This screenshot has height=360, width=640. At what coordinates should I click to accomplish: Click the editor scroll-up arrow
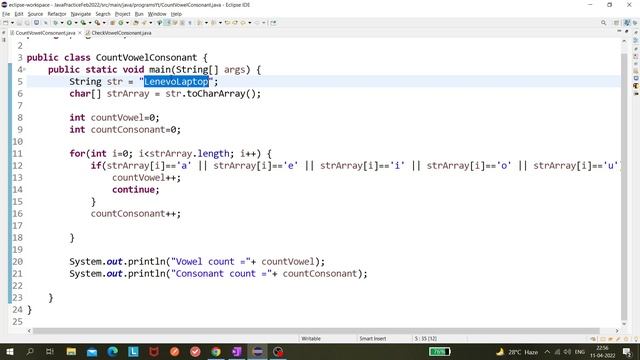624,41
